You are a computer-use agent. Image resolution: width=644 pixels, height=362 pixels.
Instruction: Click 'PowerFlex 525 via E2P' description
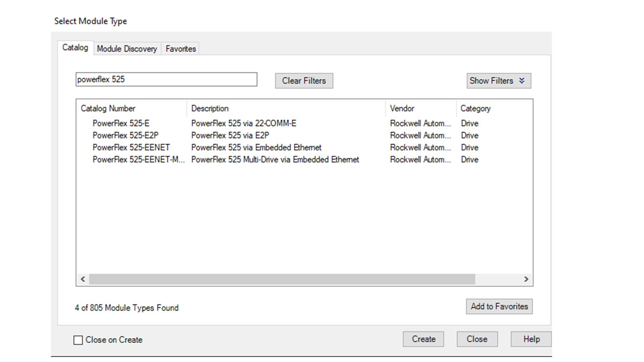click(x=230, y=135)
